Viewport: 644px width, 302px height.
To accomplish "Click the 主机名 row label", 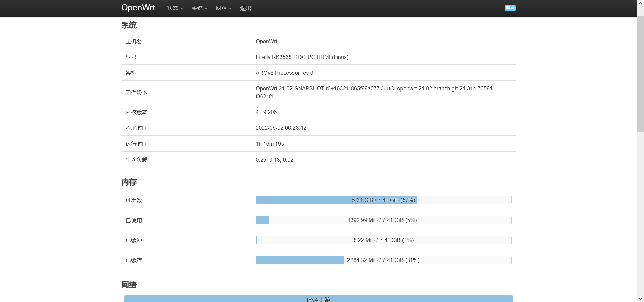I will pos(133,41).
